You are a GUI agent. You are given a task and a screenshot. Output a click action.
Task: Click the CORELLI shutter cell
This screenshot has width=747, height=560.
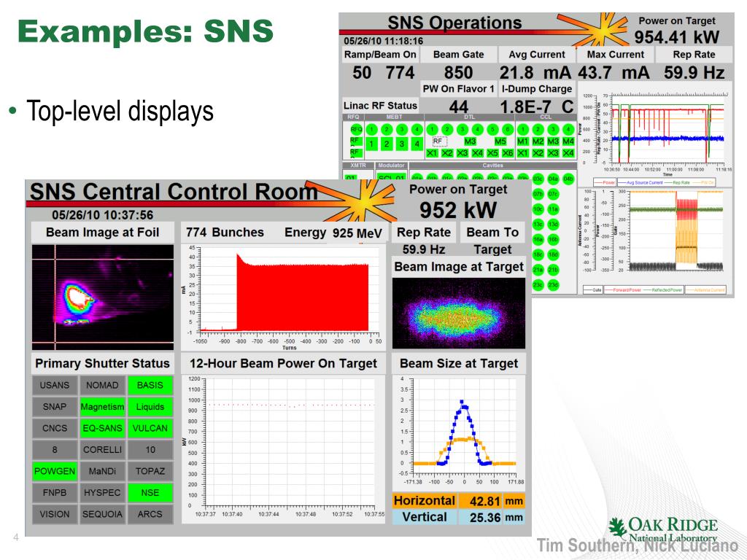tap(102, 449)
